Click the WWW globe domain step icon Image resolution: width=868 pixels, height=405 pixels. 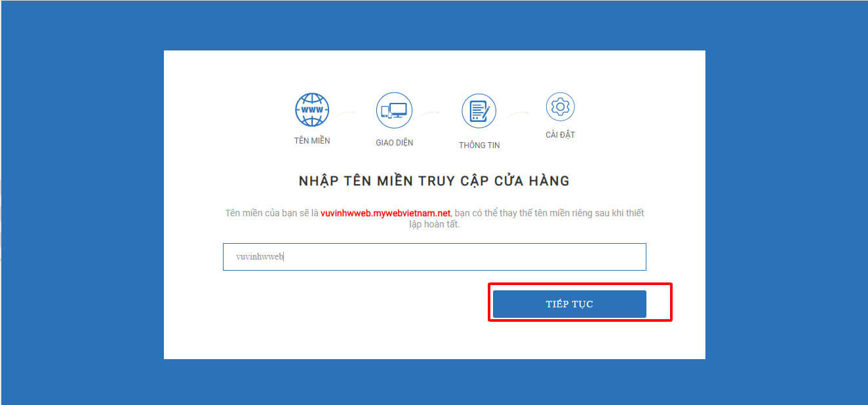312,109
